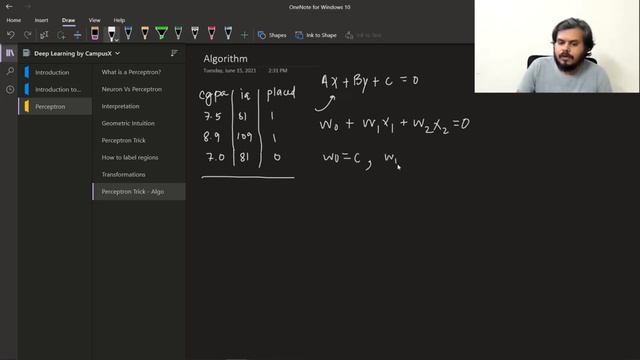The image size is (640, 360).
Task: Select 'Perceptron Trick - Algo' page
Action: point(139,191)
